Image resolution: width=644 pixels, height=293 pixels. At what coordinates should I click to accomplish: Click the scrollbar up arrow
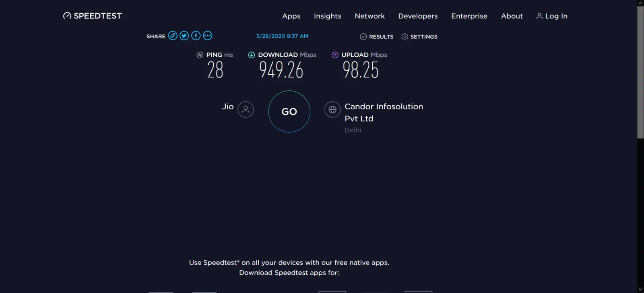click(640, 3)
